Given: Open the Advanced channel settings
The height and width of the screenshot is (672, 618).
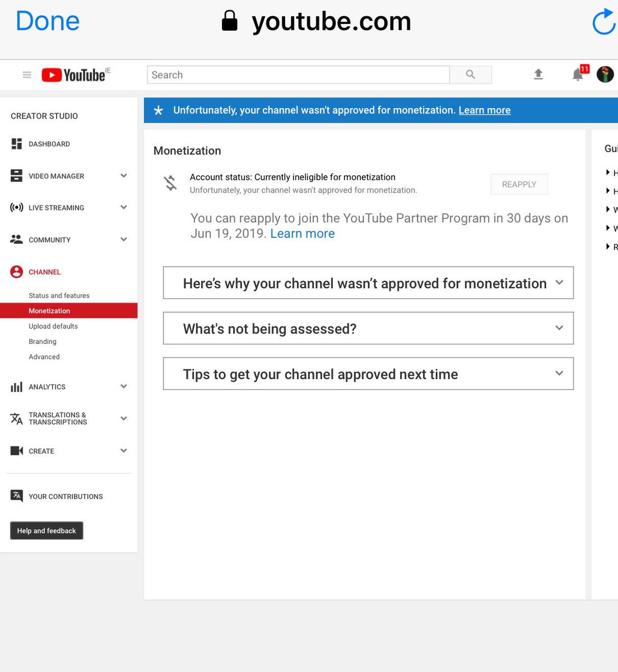Looking at the screenshot, I should click(44, 357).
